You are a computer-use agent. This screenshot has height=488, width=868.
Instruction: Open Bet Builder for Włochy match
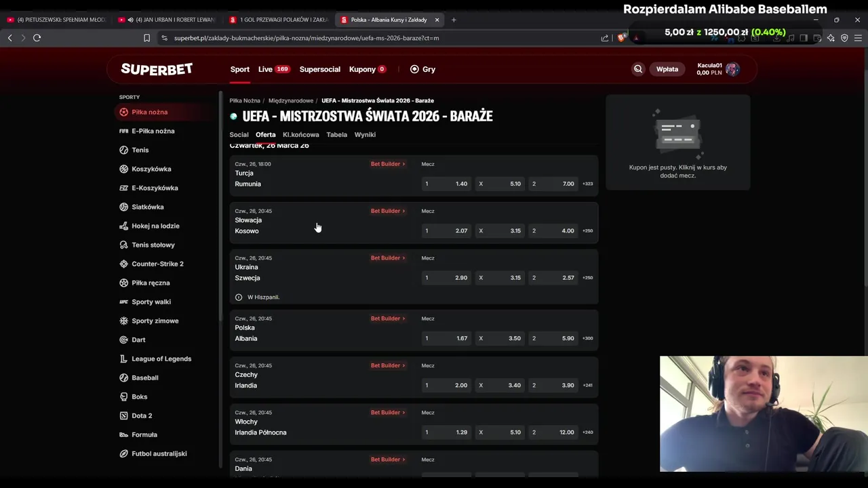click(x=387, y=412)
